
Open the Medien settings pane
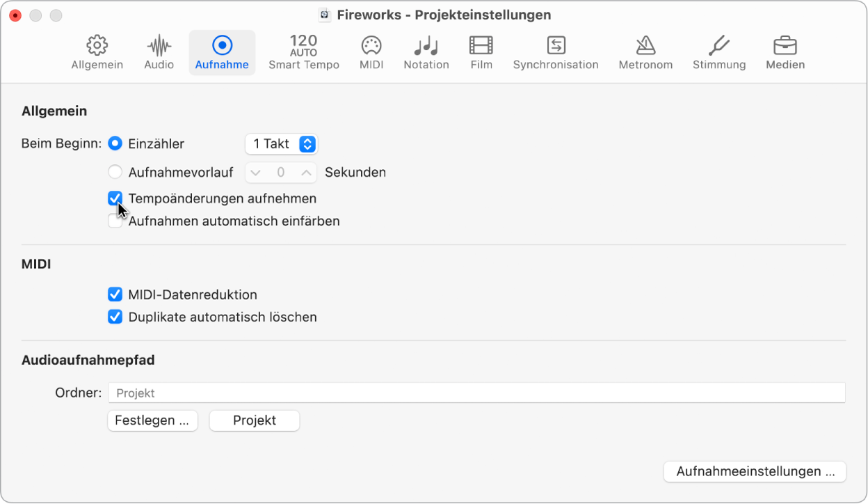point(785,52)
